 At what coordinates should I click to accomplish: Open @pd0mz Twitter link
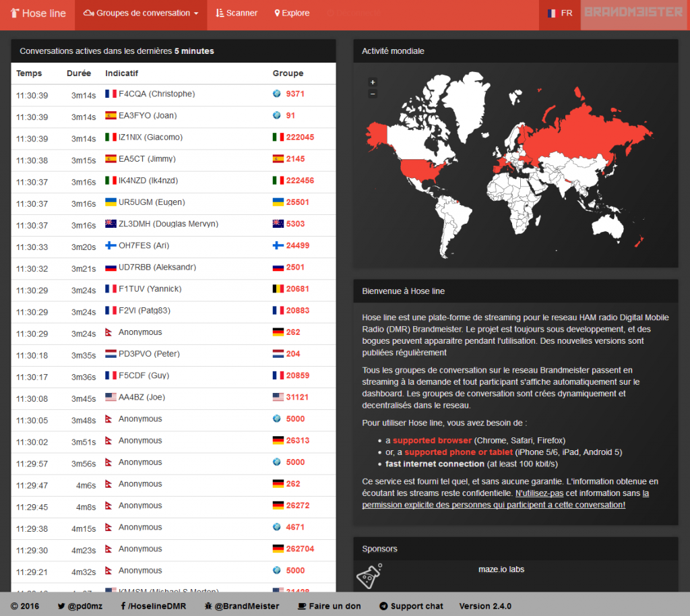80,606
